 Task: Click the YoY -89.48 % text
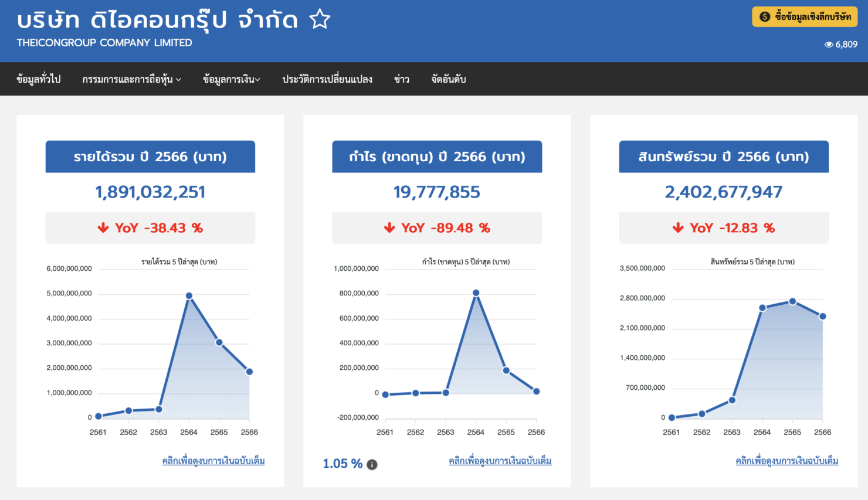[446, 228]
